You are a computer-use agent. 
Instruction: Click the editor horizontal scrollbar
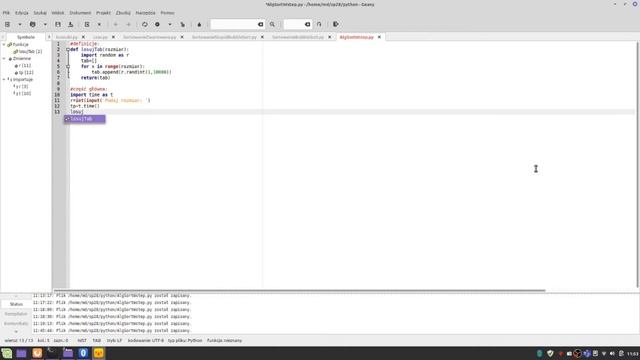(x=300, y=291)
